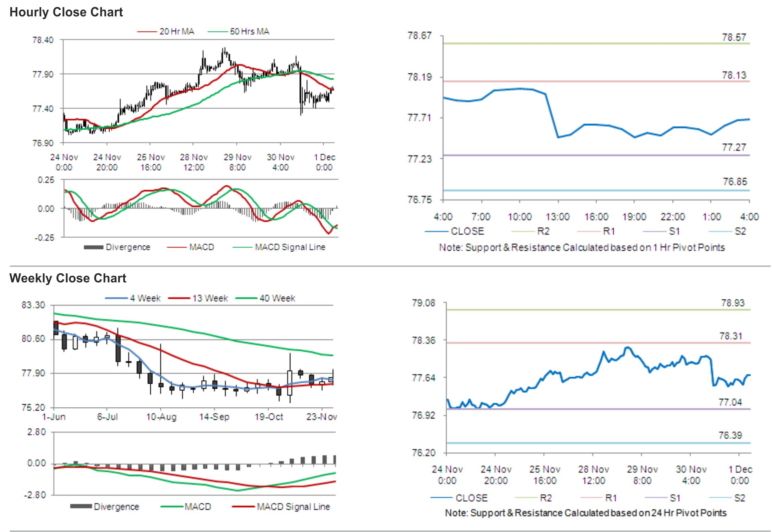Click the 78.93 R2 value in weekly pivot chart

click(733, 303)
